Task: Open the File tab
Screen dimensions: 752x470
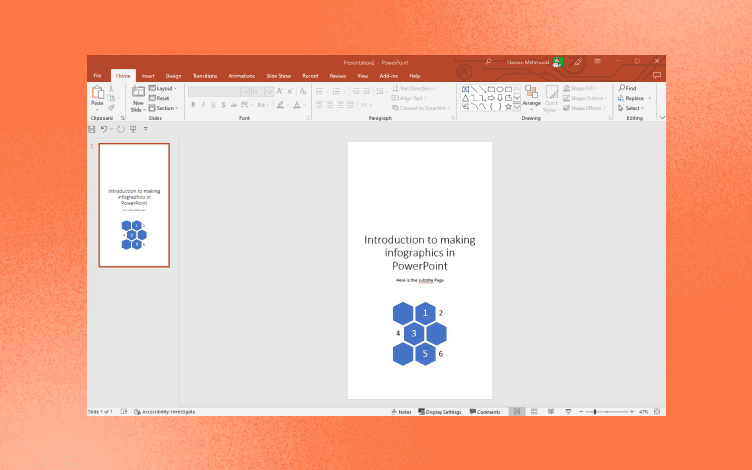Action: pos(97,75)
